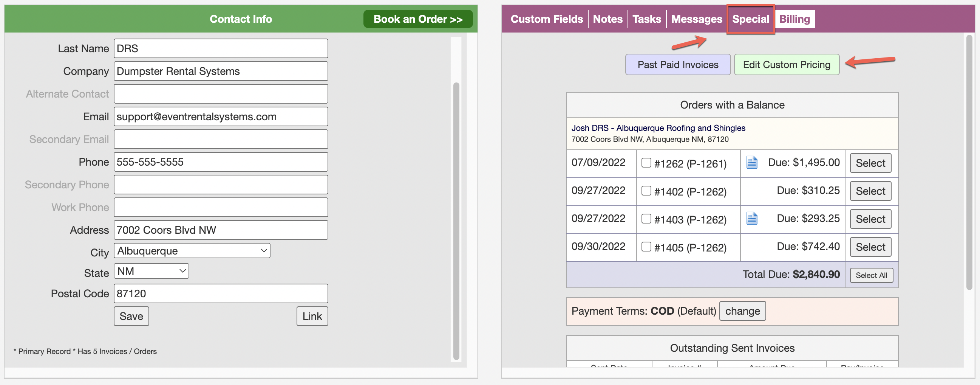The width and height of the screenshot is (980, 385).
Task: Toggle the checkbox for order #1403
Action: [646, 219]
